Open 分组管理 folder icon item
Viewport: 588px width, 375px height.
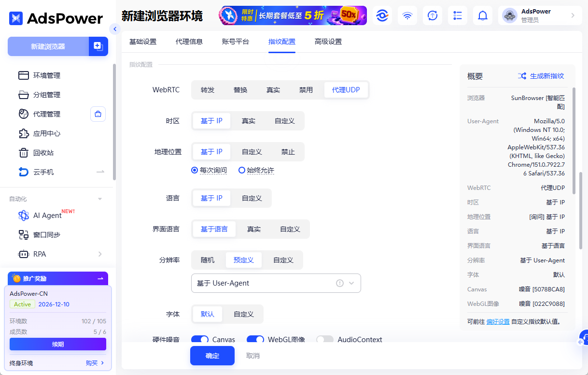(46, 95)
